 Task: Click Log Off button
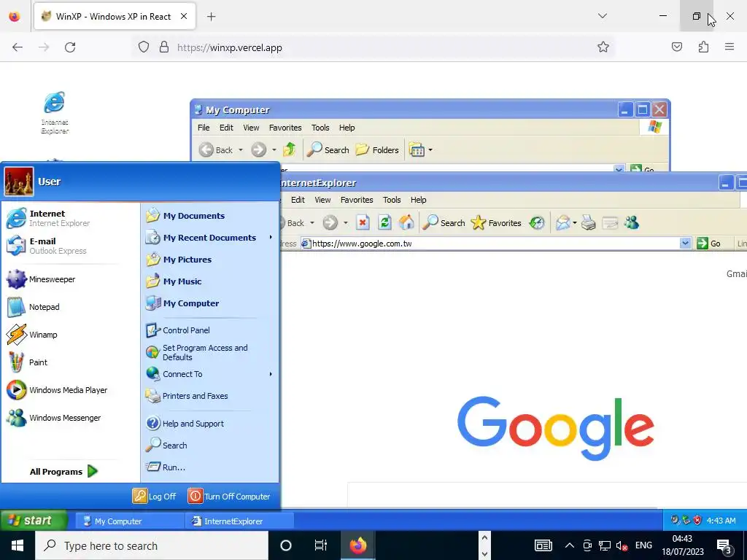click(x=155, y=496)
